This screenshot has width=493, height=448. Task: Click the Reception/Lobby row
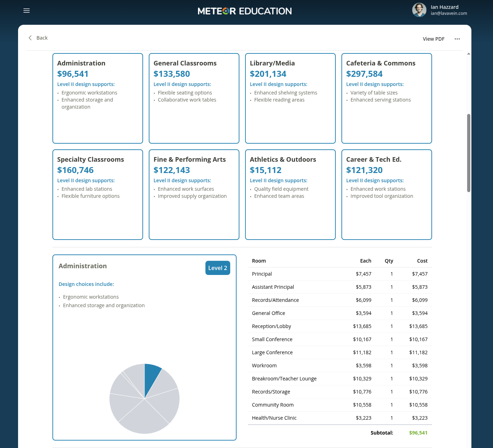(x=340, y=326)
